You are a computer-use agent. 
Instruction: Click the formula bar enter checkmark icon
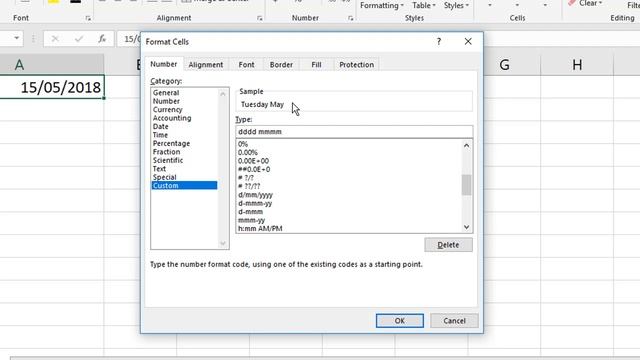point(79,38)
